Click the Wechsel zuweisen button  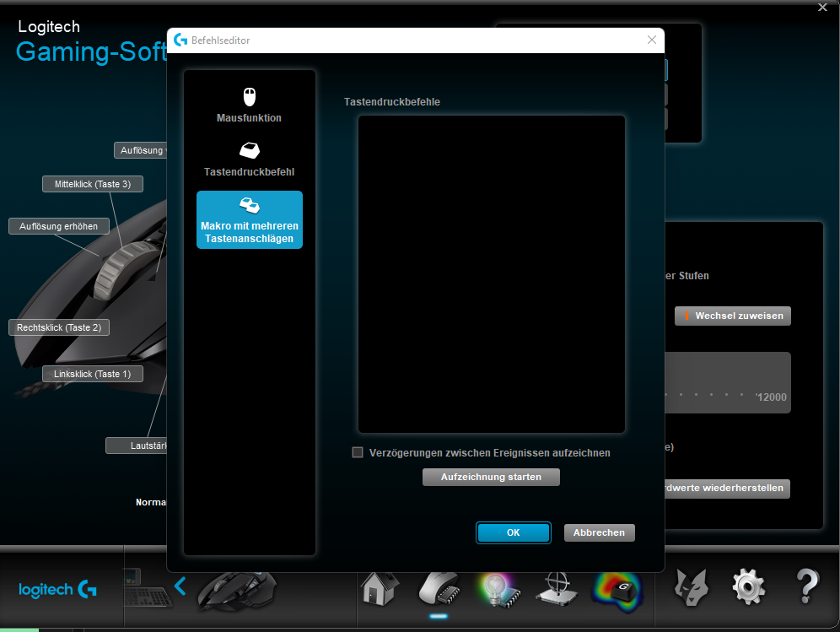point(733,316)
